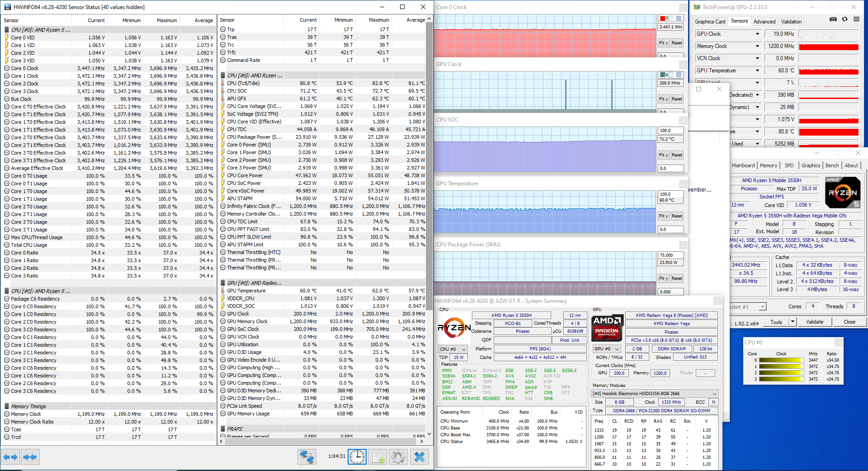Click Reset on GPU Clock graph
Image resolution: width=868 pixels, height=471 pixels.
point(677,99)
